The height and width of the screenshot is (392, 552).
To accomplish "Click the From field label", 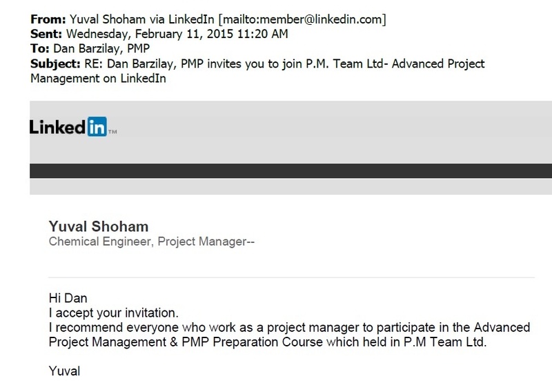I will click(48, 19).
